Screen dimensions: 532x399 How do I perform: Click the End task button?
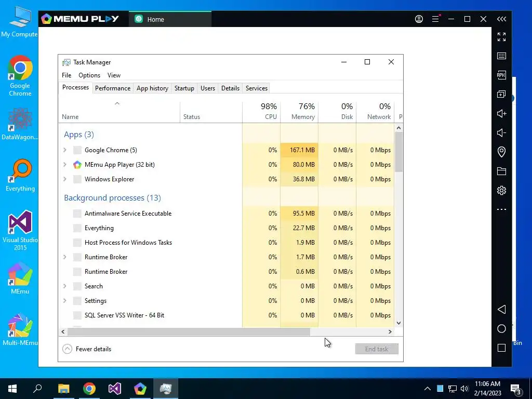click(377, 349)
